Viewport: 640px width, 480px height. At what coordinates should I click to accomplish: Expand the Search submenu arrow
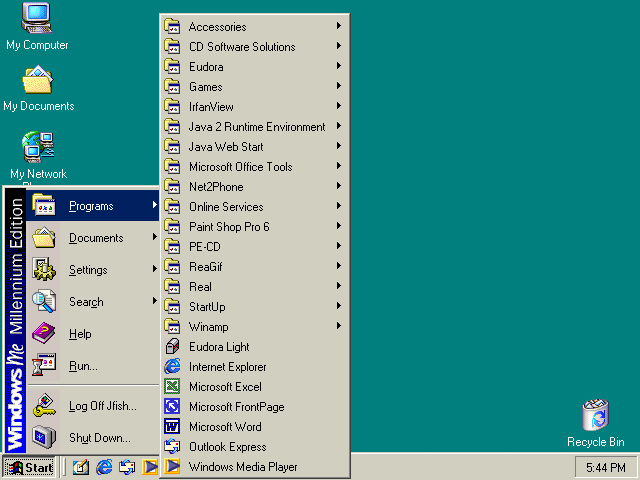point(155,301)
